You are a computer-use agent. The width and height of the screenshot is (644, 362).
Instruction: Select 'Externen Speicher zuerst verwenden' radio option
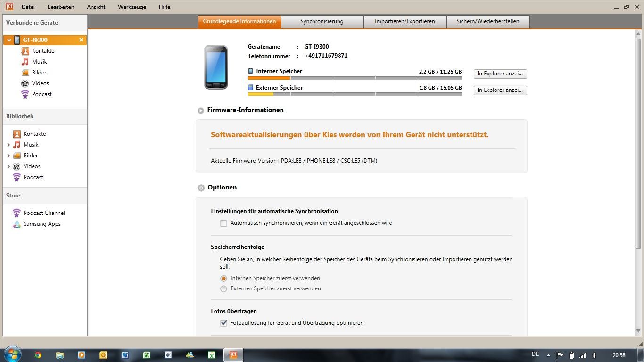[x=224, y=288]
